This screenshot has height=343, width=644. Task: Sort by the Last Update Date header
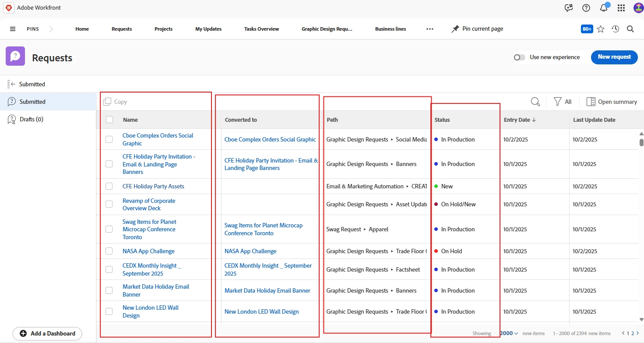point(594,120)
